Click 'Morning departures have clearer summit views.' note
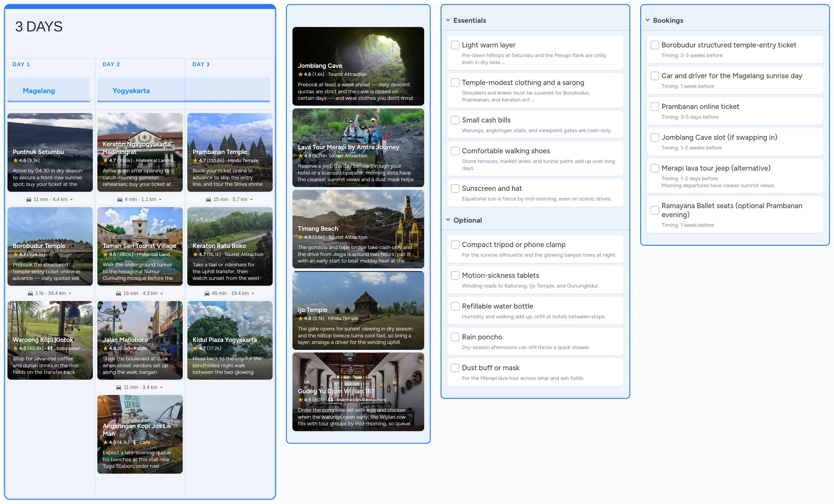The height and width of the screenshot is (504, 834). [x=718, y=185]
